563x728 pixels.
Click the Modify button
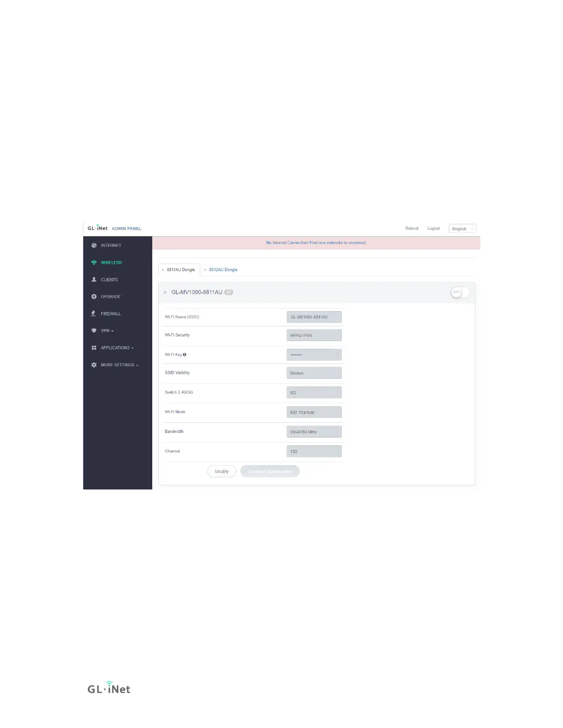pyautogui.click(x=222, y=472)
